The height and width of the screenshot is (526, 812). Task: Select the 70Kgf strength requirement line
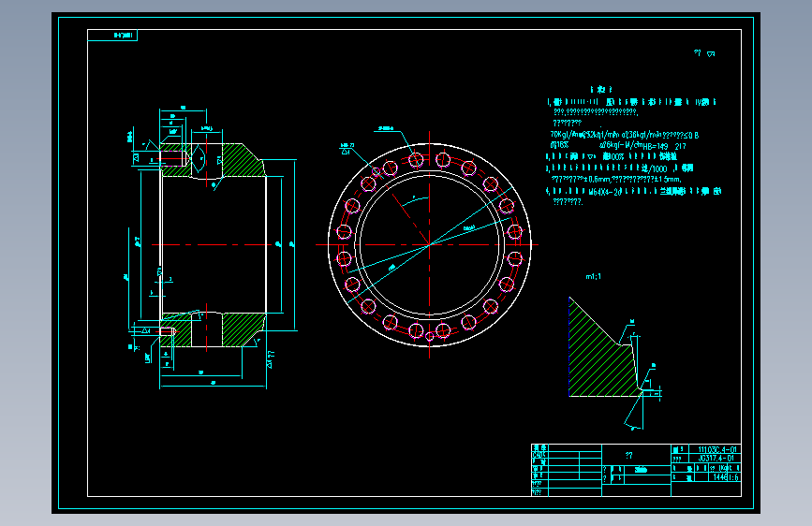624,135
